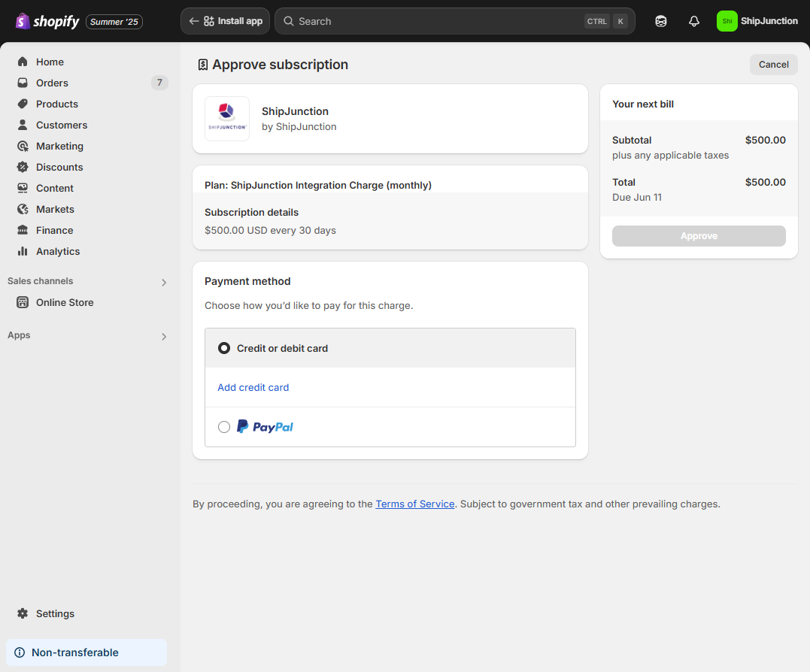Click the green Shi store avatar
Image resolution: width=810 pixels, height=672 pixels.
point(727,21)
